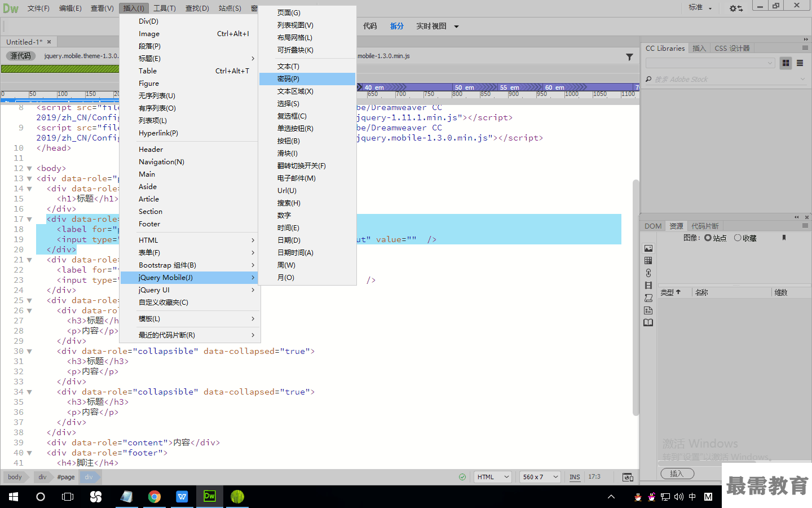Choose 电子邮件(M) menu entry
This screenshot has width=812, height=508.
point(307,178)
